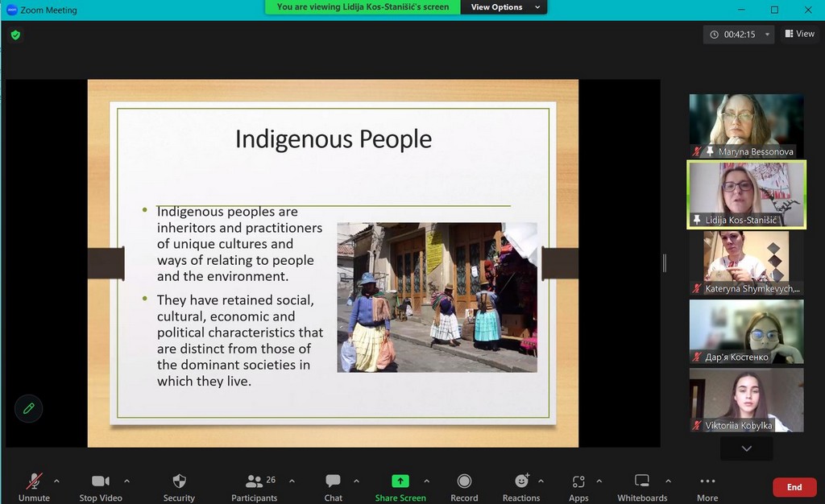Open the View Options dropdown
The width and height of the screenshot is (825, 504).
pos(503,7)
